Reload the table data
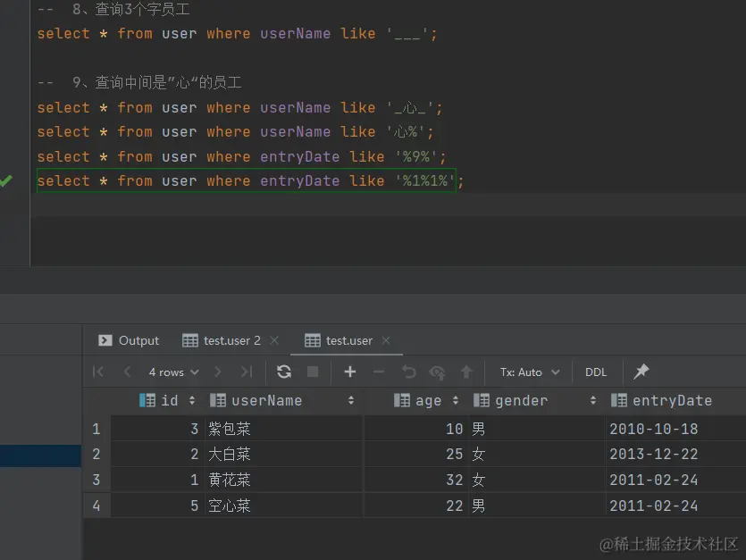746x560 pixels. [x=284, y=372]
